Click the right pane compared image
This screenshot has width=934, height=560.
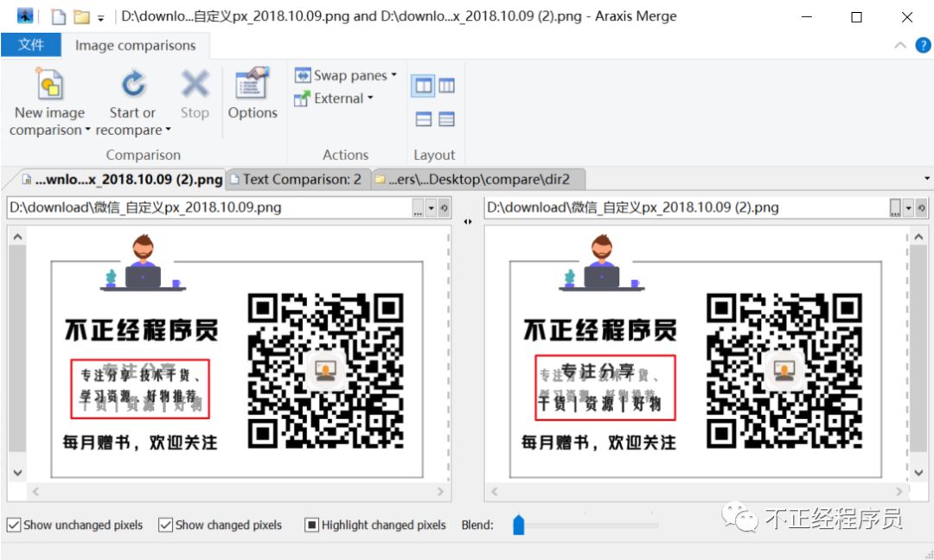pos(695,356)
